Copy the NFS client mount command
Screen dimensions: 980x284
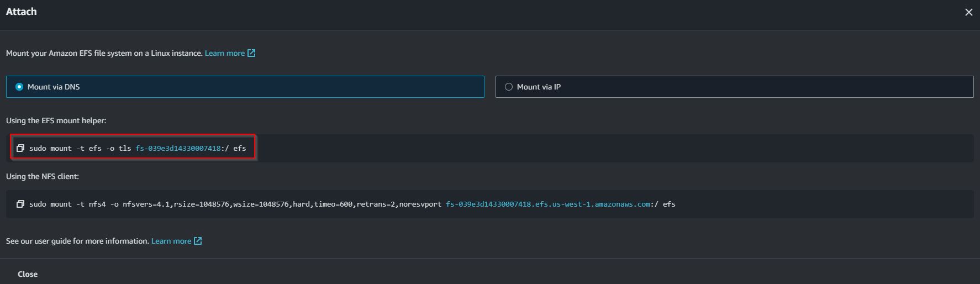coord(20,204)
